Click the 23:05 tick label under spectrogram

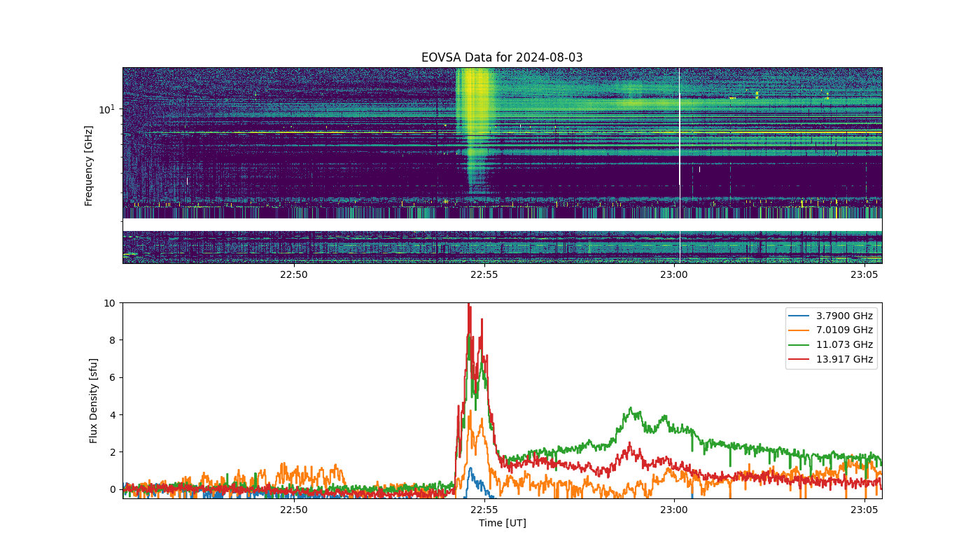pyautogui.click(x=864, y=274)
